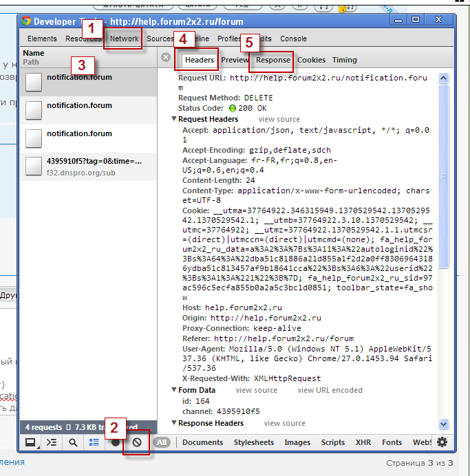Image resolution: width=470 pixels, height=476 pixels.
Task: Close the request details pane
Action: (x=166, y=57)
